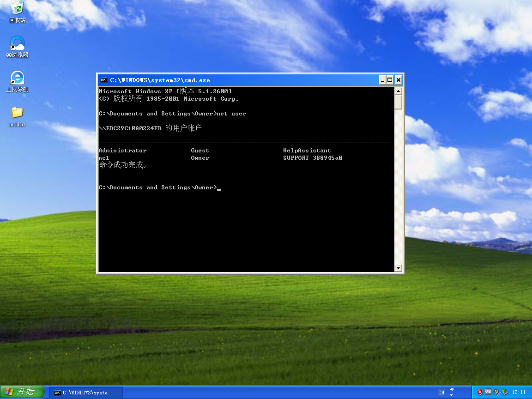
Task: Click the safely remove hardware tray icon
Action: pyautogui.click(x=505, y=392)
